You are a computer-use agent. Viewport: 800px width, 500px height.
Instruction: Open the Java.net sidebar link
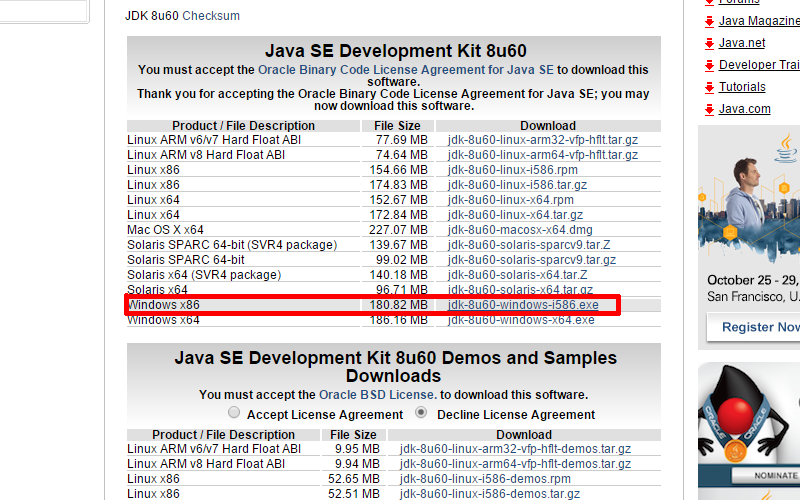(x=742, y=43)
